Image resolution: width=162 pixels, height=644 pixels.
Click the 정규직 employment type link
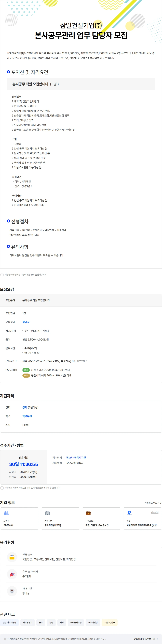click(x=26, y=322)
